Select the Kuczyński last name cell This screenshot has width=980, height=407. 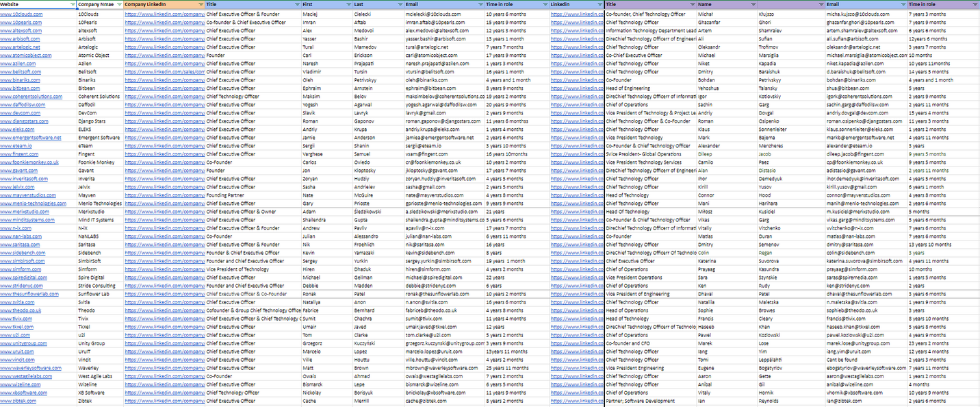(378, 343)
